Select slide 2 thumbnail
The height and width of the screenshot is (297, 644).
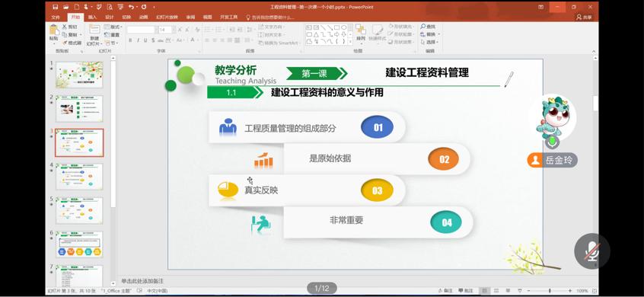[79, 108]
